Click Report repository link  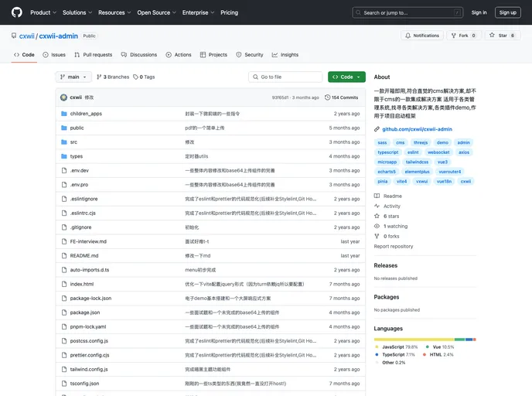tap(394, 247)
